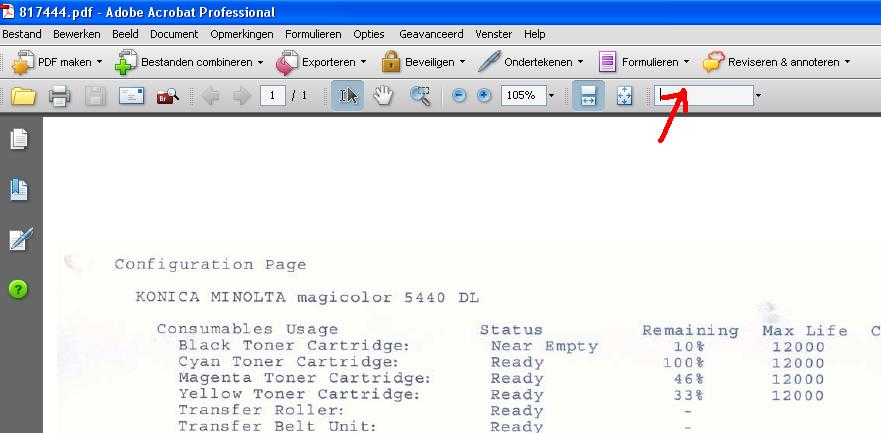This screenshot has width=881, height=433.
Task: Activate the Select text cursor tool
Action: (347, 95)
